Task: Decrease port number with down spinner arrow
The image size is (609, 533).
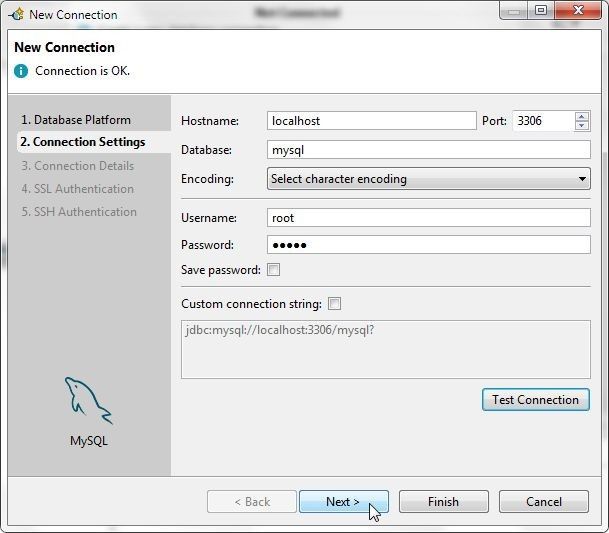Action: (x=581, y=125)
